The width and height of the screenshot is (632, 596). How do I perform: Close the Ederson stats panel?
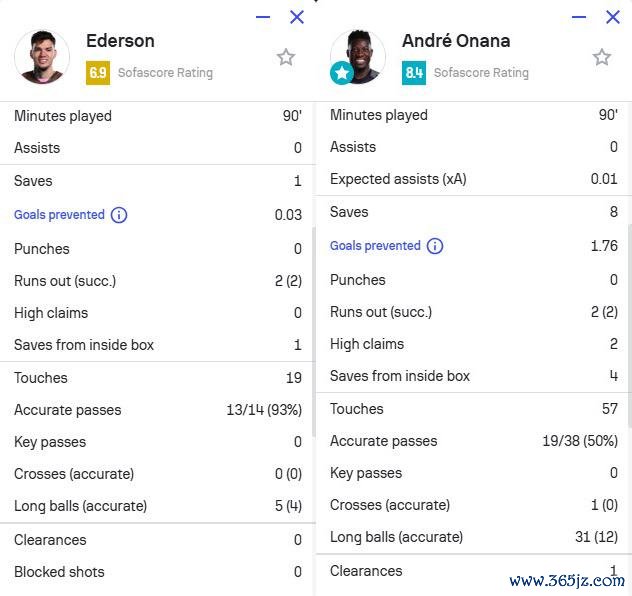[x=297, y=17]
